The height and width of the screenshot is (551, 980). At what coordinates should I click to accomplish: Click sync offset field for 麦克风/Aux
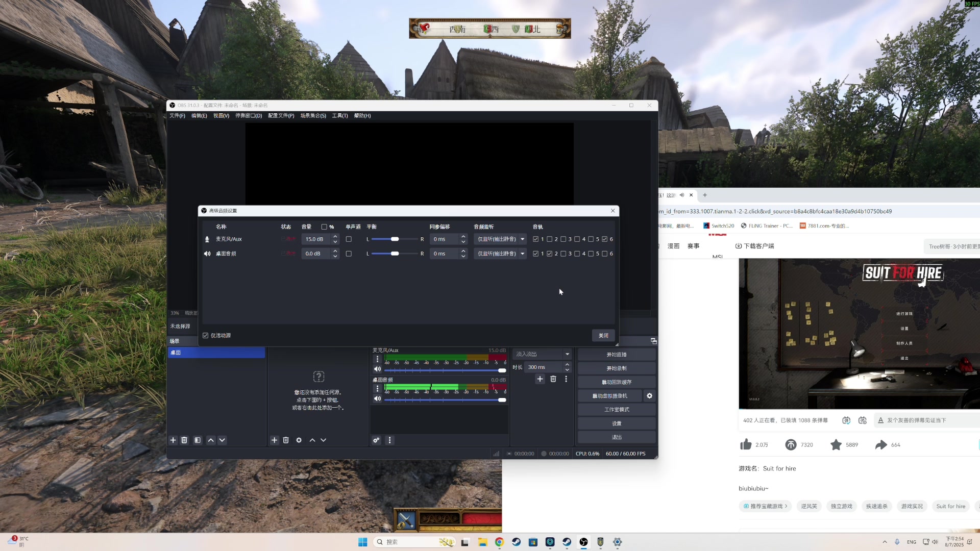point(445,239)
